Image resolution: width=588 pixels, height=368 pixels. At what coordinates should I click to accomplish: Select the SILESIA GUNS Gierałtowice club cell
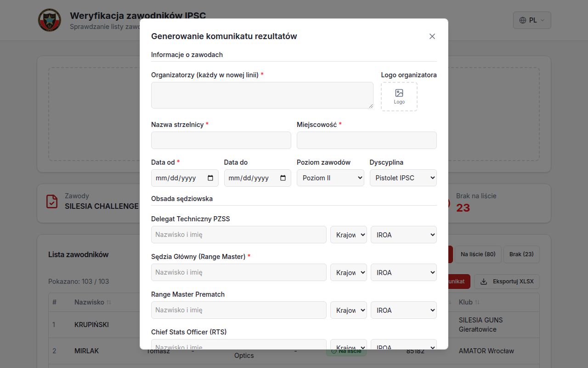481,325
